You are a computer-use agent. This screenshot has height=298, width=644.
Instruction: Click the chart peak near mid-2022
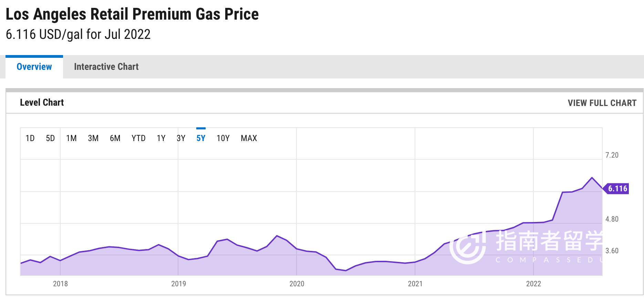592,178
